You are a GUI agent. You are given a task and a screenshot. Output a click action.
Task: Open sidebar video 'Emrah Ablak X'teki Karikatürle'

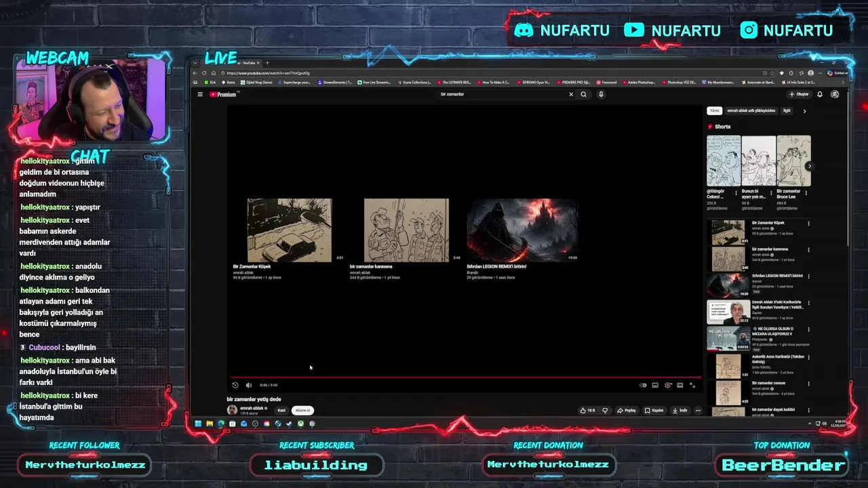pos(728,312)
